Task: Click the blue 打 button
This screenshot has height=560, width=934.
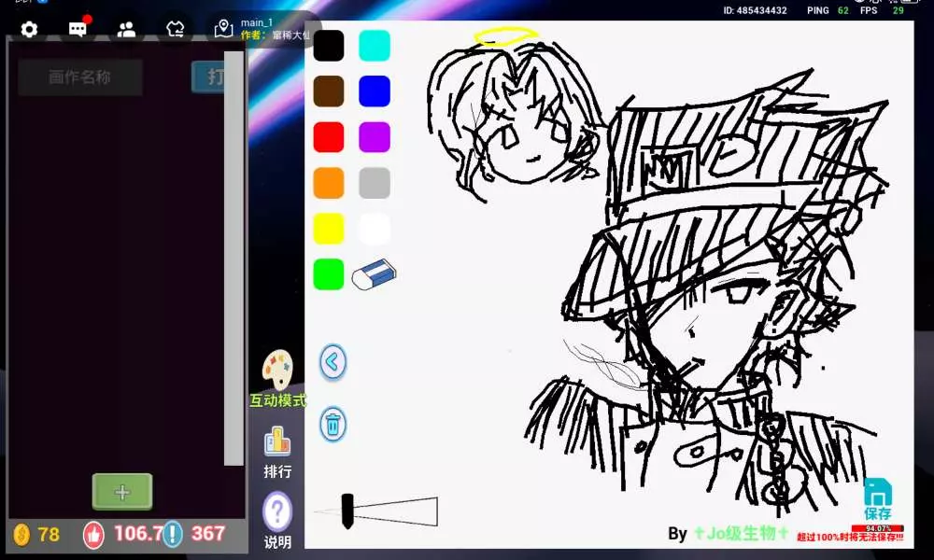Action: (208, 77)
